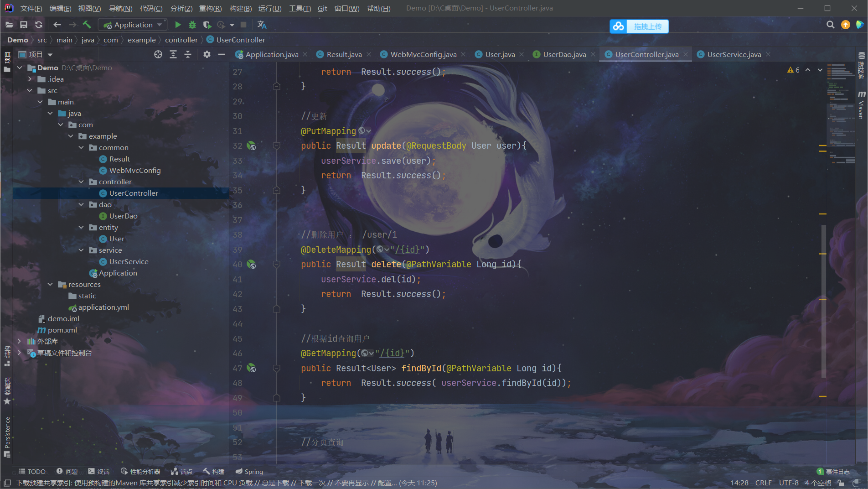
Task: Select WebMvcConfig in project tree
Action: click(135, 170)
